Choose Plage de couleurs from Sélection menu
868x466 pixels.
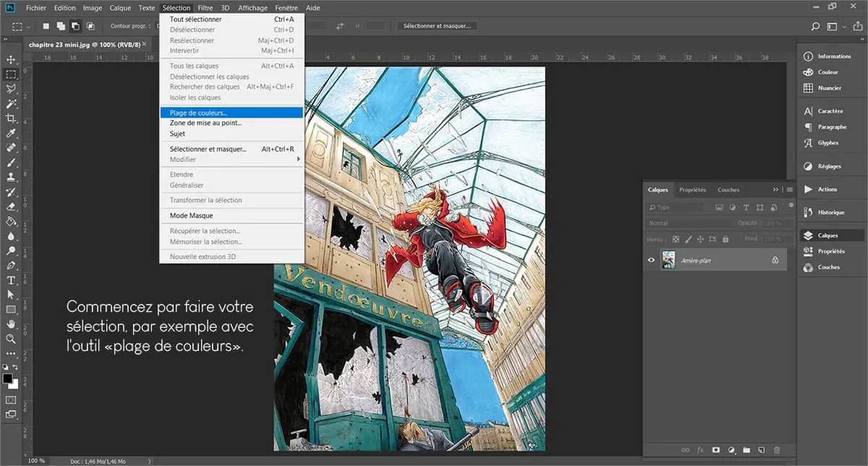231,113
